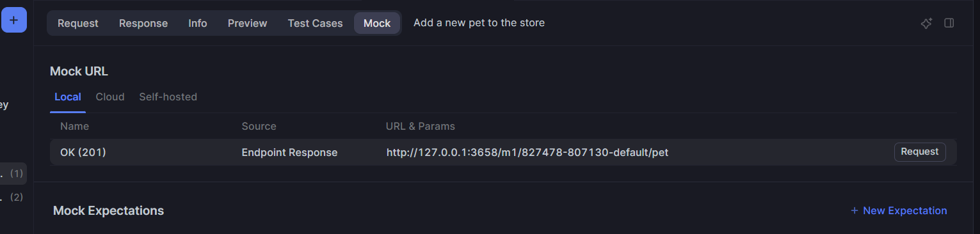Click the blue plus button
Viewport: 980px width, 234px height.
(13, 20)
